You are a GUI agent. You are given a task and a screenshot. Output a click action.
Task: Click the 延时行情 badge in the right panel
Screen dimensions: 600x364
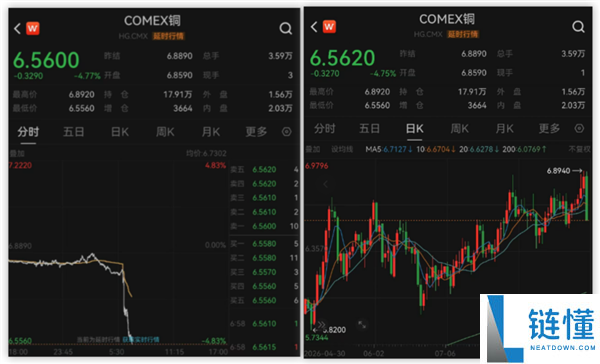[463, 34]
